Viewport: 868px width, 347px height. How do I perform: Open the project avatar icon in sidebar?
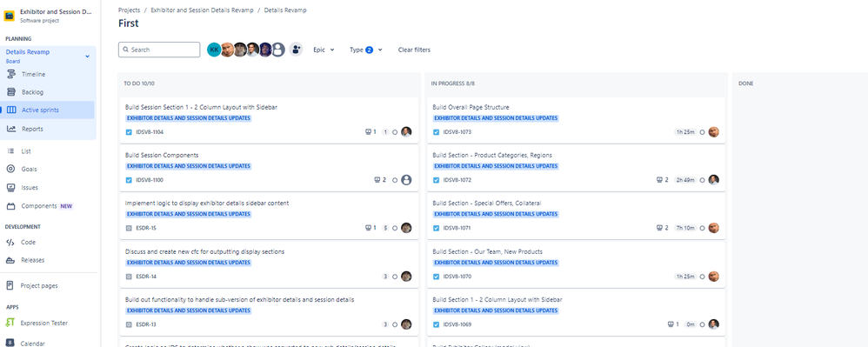(x=10, y=16)
